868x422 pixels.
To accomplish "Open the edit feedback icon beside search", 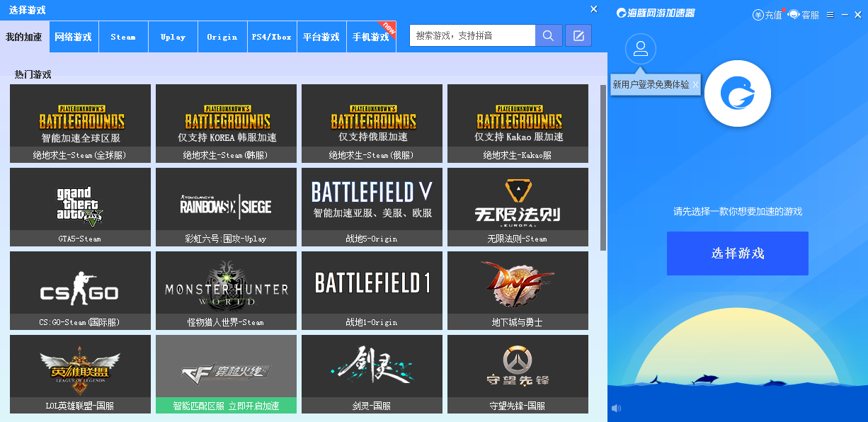I will point(578,35).
